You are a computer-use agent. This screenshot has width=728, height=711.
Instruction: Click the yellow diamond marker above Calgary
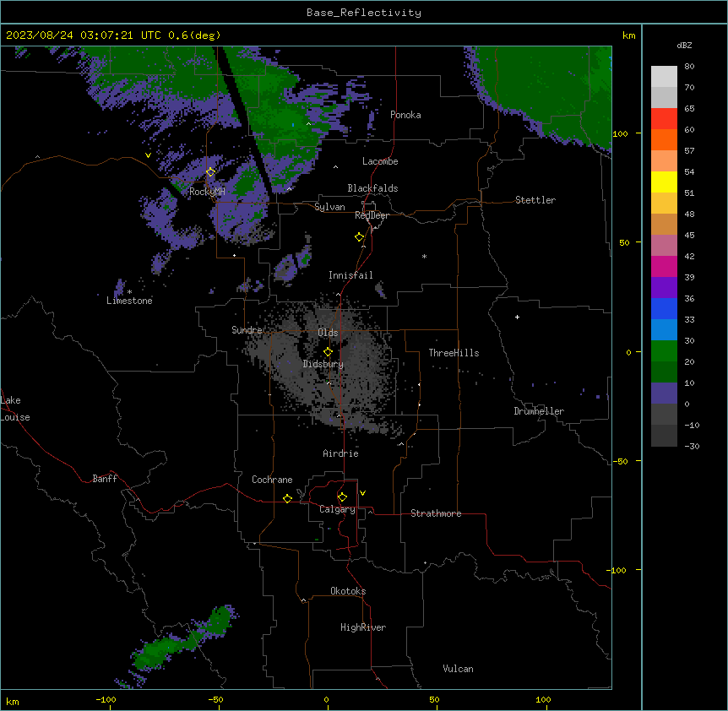pyautogui.click(x=342, y=497)
